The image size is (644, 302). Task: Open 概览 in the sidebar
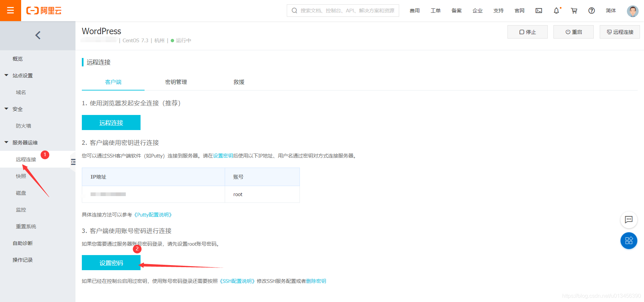point(17,59)
